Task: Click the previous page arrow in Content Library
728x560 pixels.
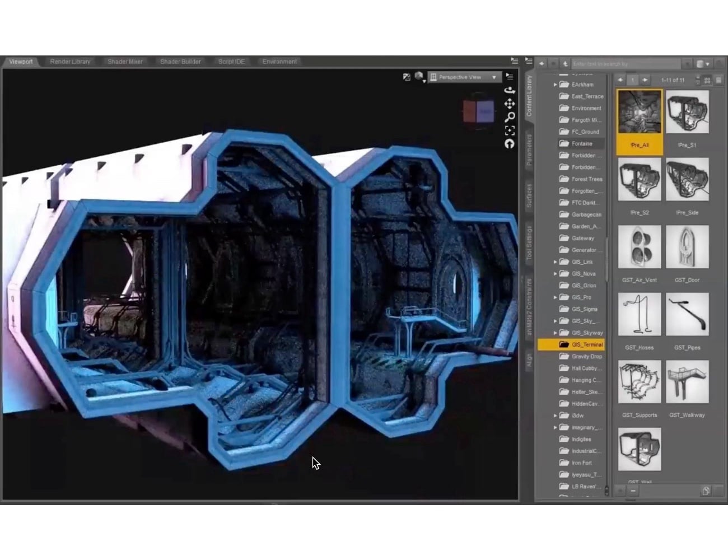Action: (x=620, y=80)
